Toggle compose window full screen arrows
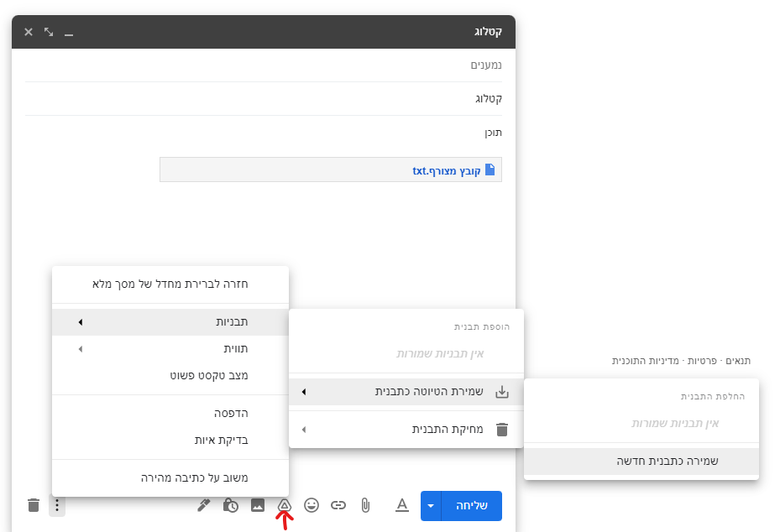 point(49,32)
